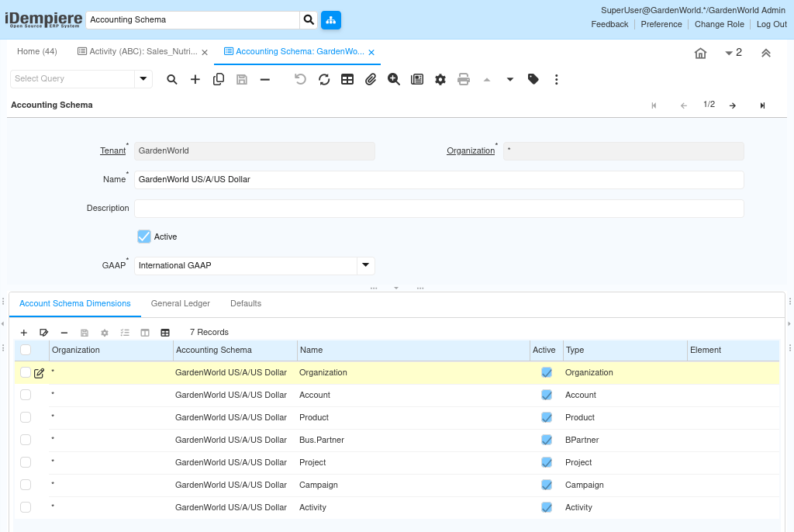Open the Defaults tab
This screenshot has width=794, height=532.
(x=246, y=303)
